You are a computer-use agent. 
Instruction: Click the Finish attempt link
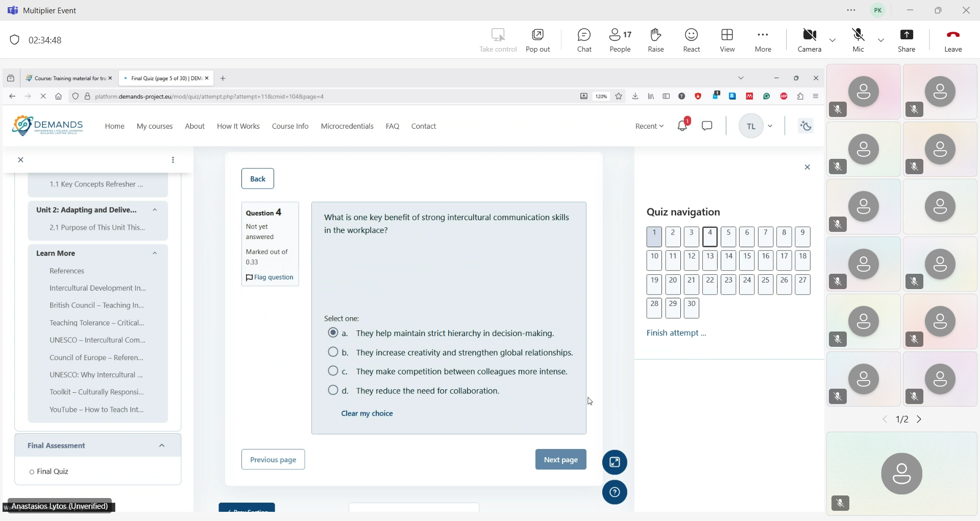coord(676,333)
